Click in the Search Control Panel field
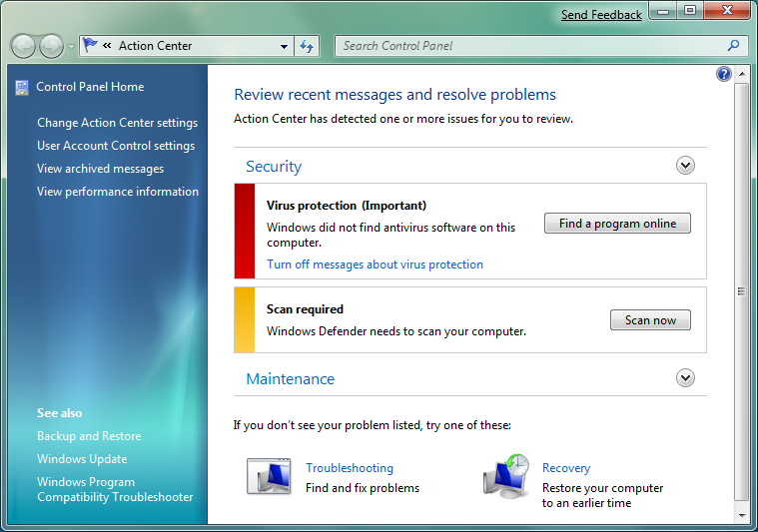Image resolution: width=758 pixels, height=532 pixels. (x=529, y=46)
